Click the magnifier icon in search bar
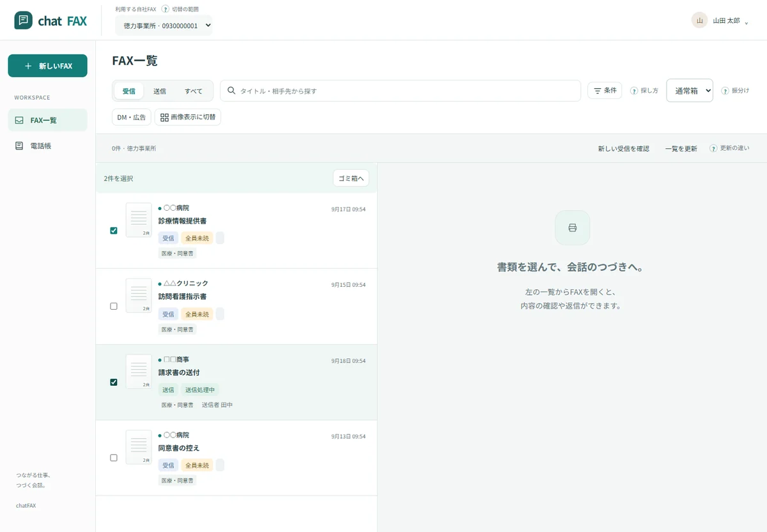767x532 pixels. click(x=231, y=91)
